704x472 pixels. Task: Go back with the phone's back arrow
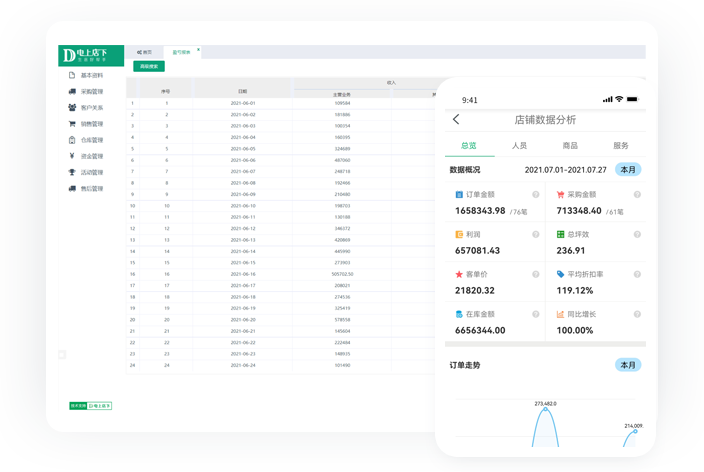coord(456,119)
